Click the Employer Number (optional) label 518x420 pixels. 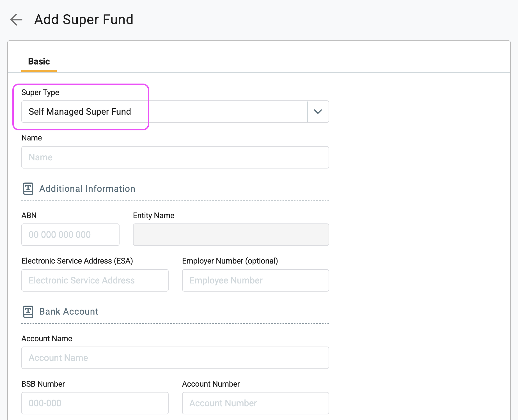tap(230, 261)
